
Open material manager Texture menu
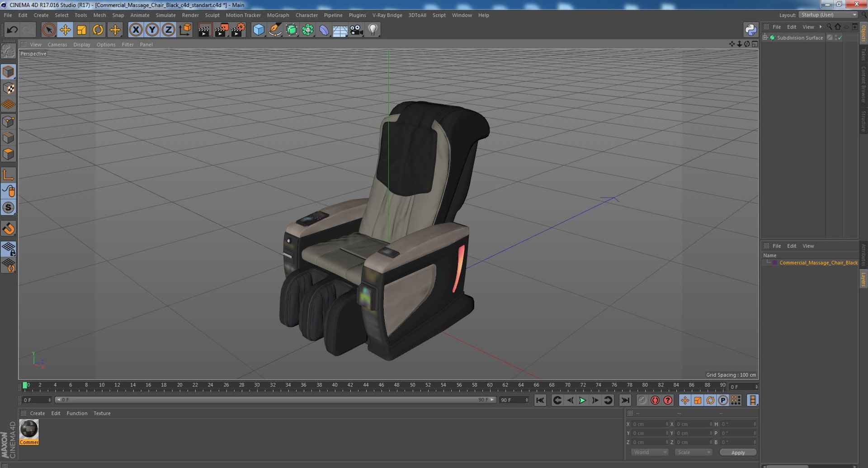click(x=102, y=413)
